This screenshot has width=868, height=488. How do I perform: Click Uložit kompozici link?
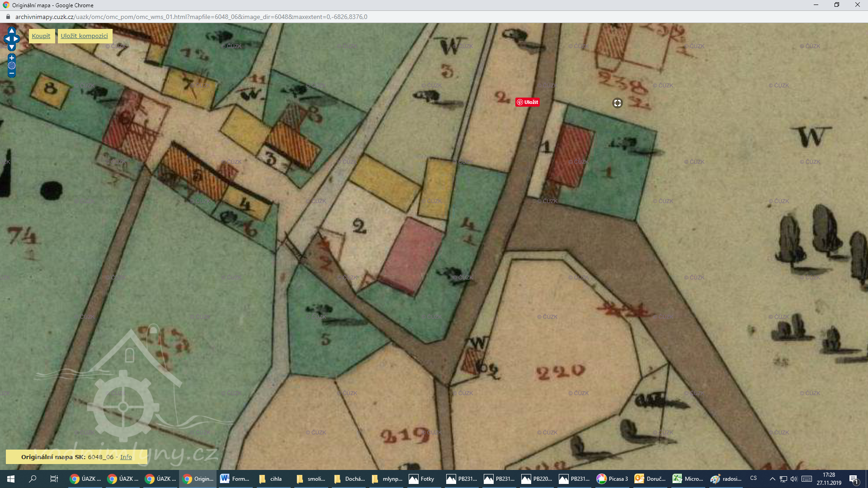85,36
